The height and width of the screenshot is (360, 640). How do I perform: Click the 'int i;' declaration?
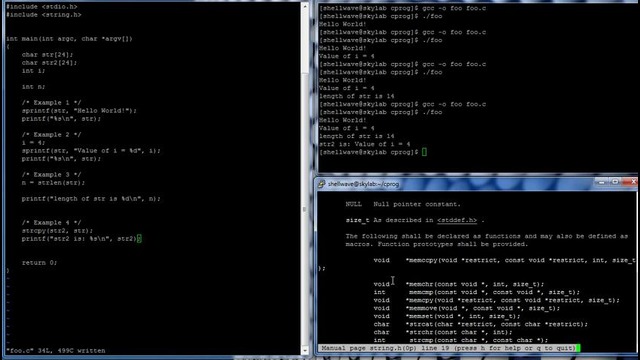tap(33, 71)
